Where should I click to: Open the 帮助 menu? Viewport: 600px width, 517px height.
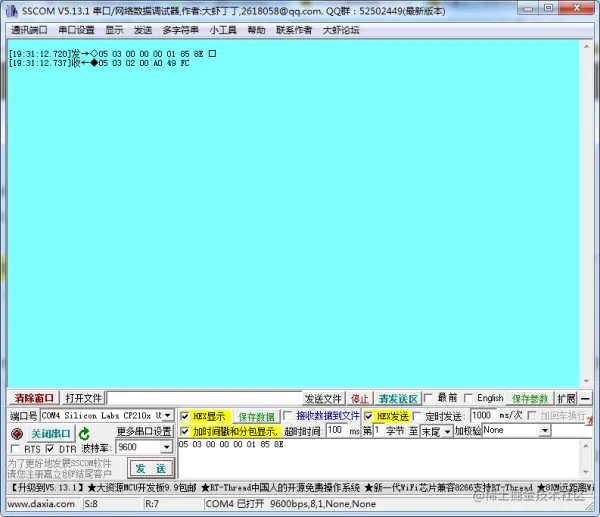pos(256,30)
